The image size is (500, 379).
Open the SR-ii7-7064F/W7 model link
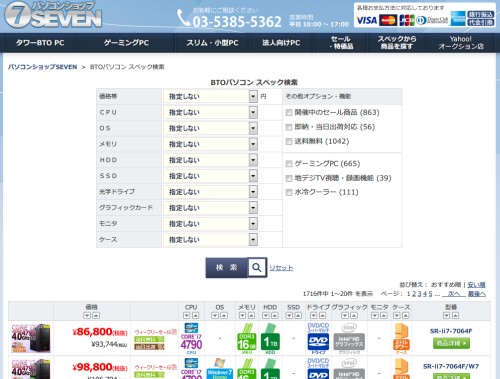(451, 366)
